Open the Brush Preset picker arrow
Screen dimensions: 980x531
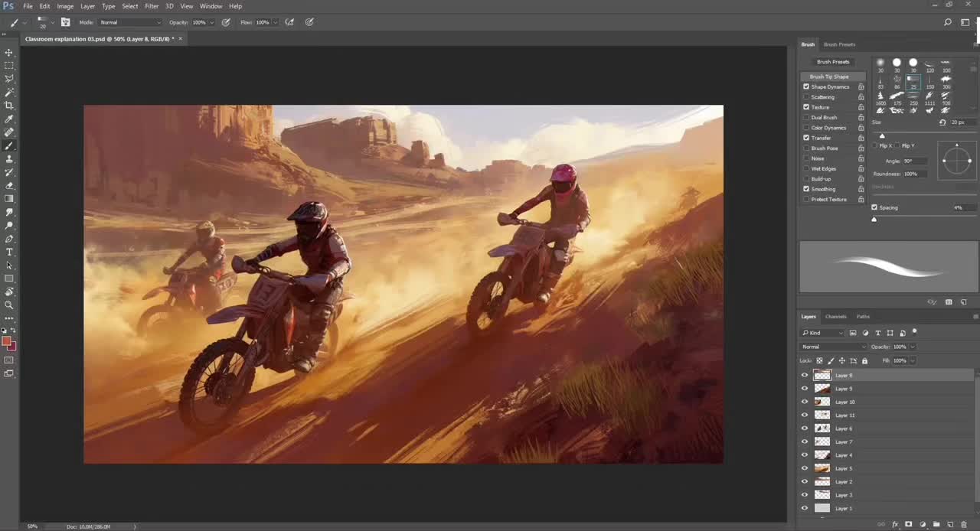point(52,22)
